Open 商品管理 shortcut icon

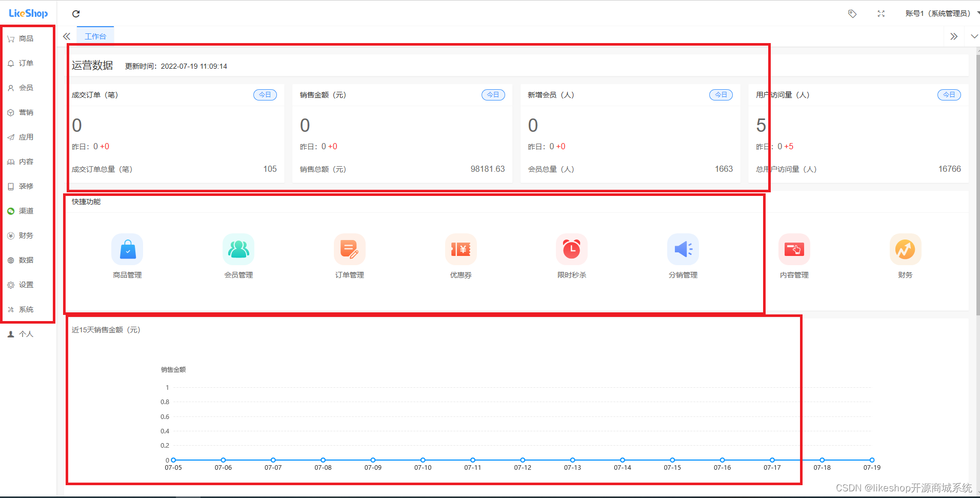click(127, 249)
